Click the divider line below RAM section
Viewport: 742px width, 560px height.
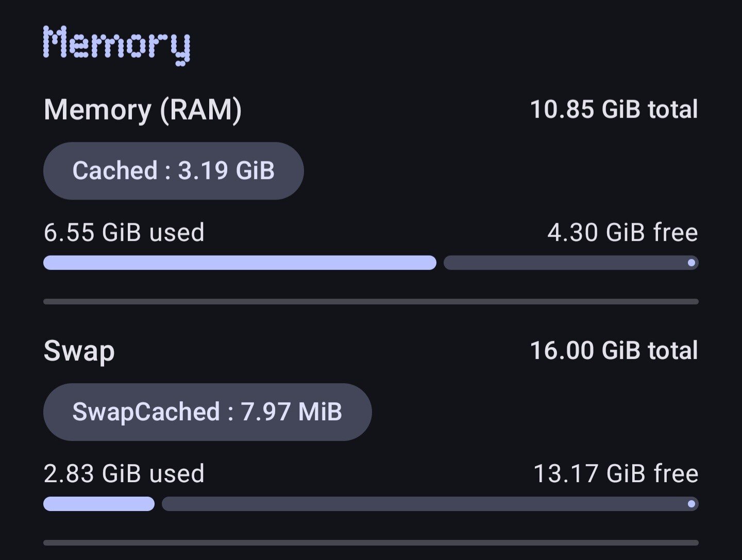point(371,301)
